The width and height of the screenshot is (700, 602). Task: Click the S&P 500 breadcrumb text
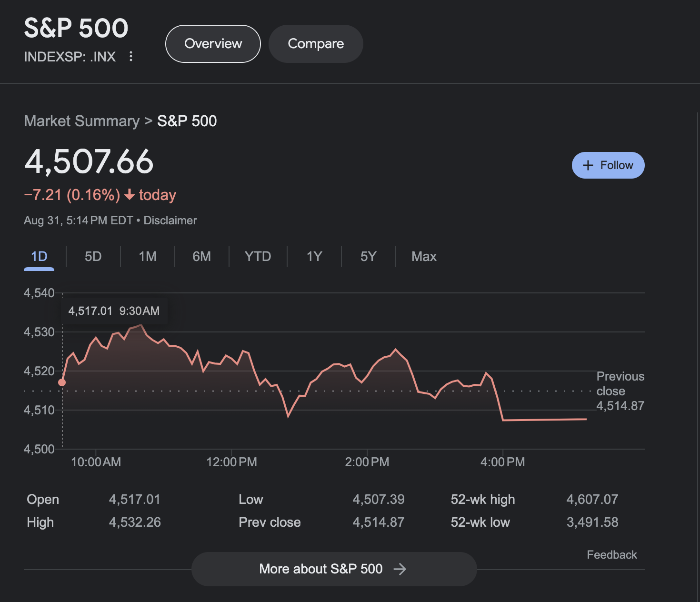pos(187,121)
